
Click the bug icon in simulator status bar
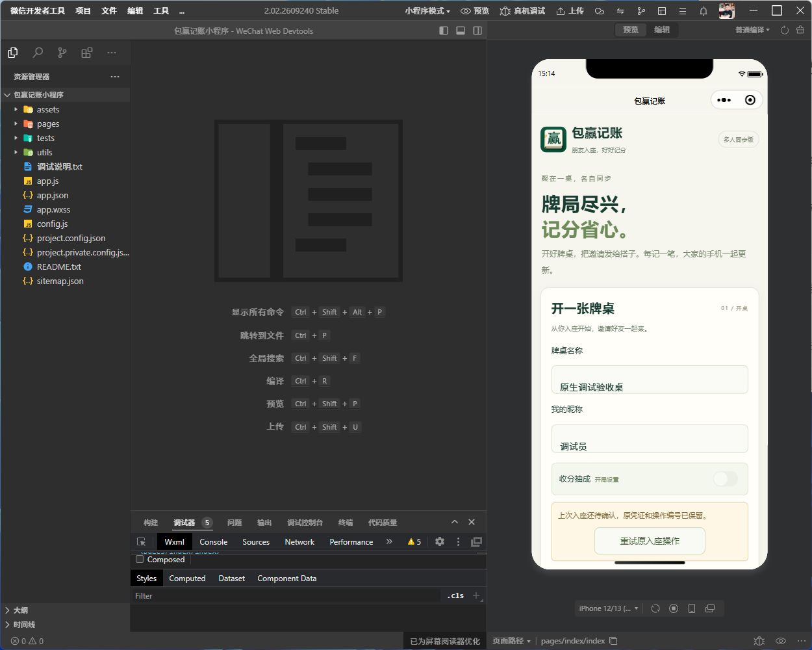(759, 641)
